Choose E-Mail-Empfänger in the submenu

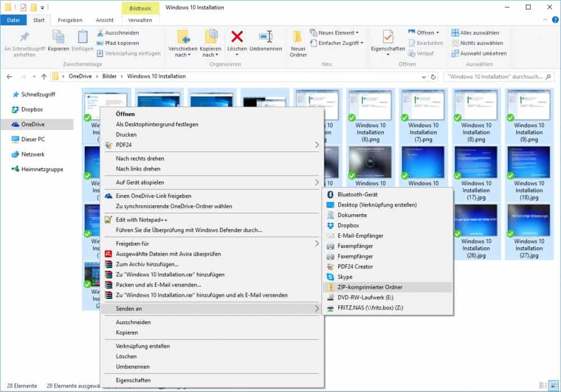(388, 236)
